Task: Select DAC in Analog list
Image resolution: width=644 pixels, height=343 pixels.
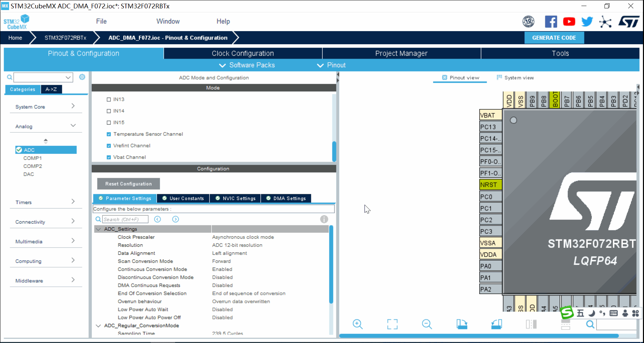Action: click(28, 174)
